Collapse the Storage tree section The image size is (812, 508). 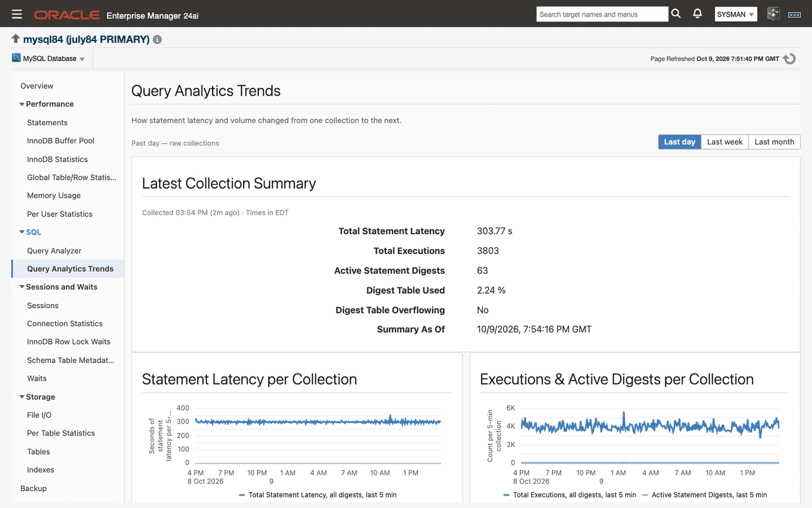point(22,397)
